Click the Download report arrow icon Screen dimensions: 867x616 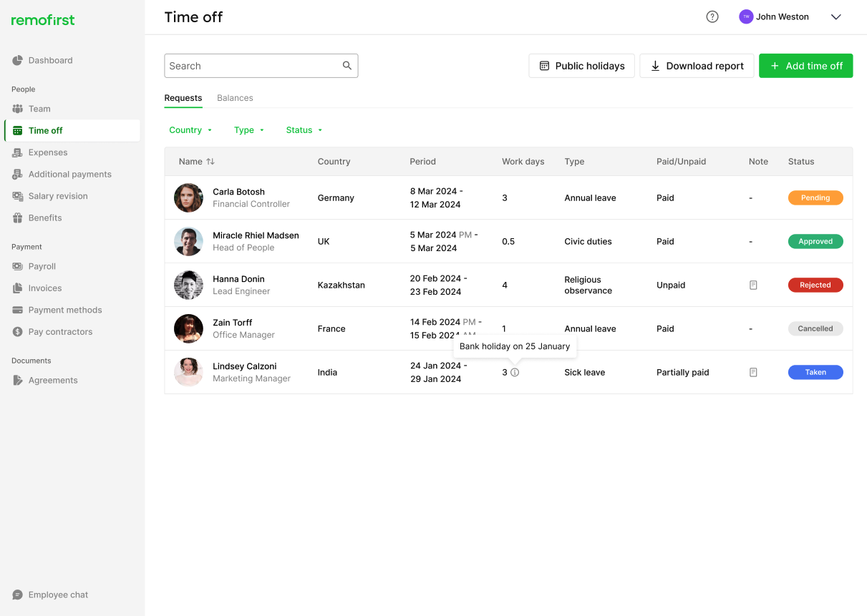tap(655, 66)
